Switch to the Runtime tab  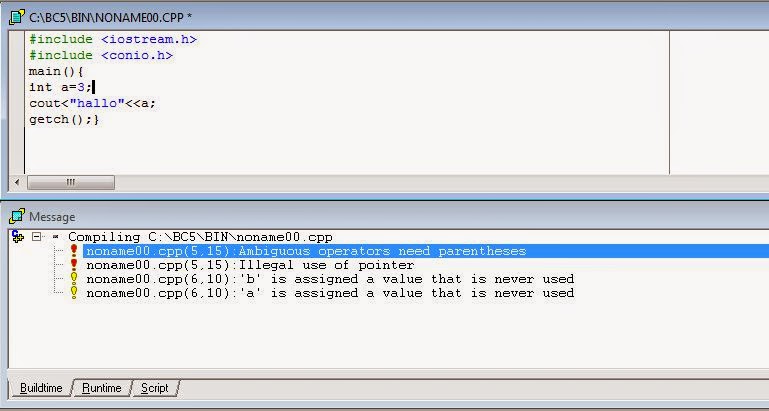[x=102, y=388]
